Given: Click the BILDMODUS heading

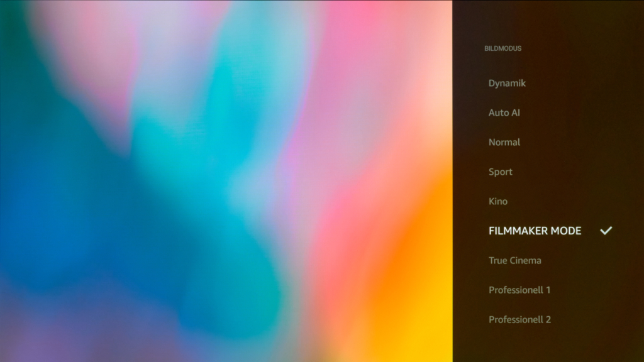Looking at the screenshot, I should [x=502, y=48].
